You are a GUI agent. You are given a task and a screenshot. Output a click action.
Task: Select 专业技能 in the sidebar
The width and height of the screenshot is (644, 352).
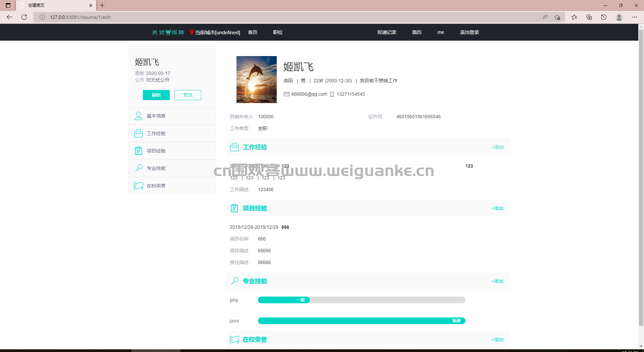tap(172, 168)
